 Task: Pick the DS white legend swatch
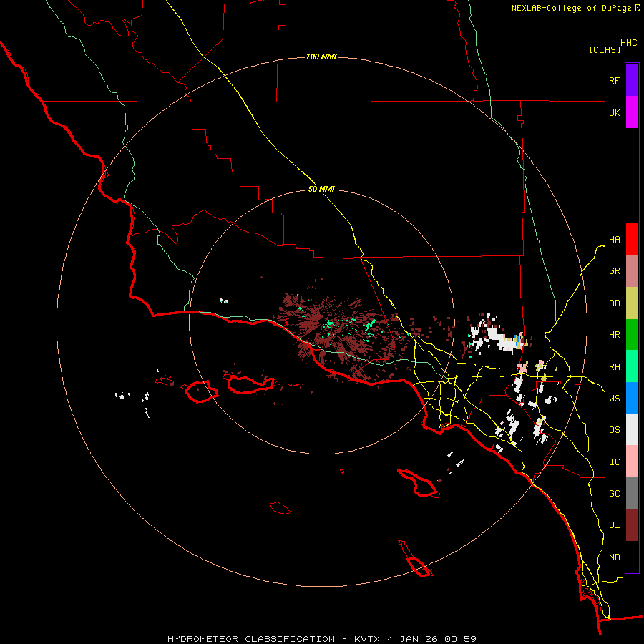[632, 429]
